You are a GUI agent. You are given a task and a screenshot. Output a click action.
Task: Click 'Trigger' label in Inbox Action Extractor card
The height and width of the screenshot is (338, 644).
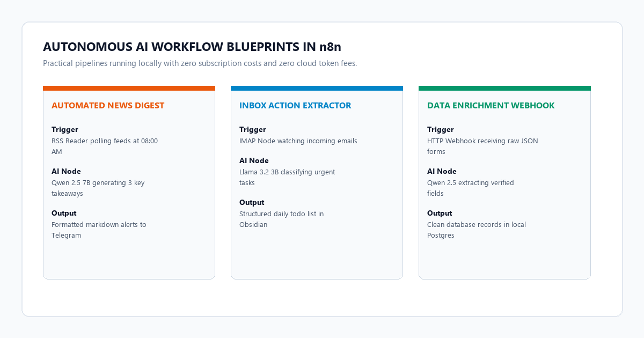coord(253,129)
